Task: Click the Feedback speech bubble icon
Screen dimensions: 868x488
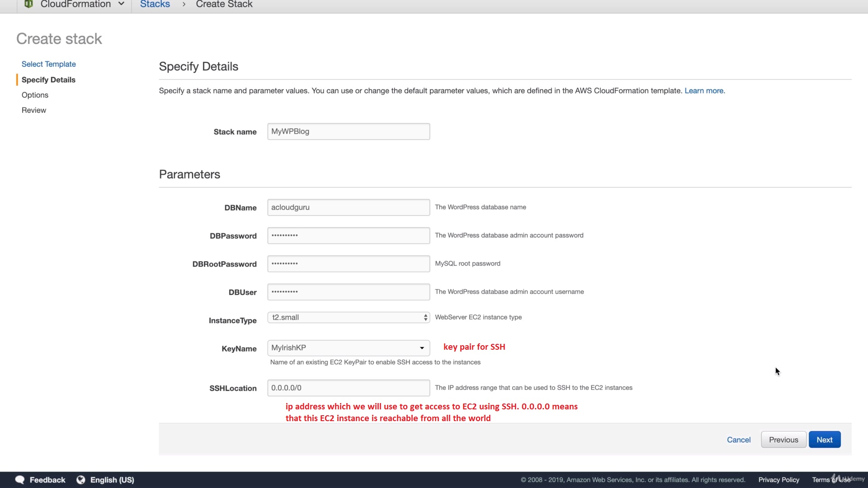Action: point(20,480)
